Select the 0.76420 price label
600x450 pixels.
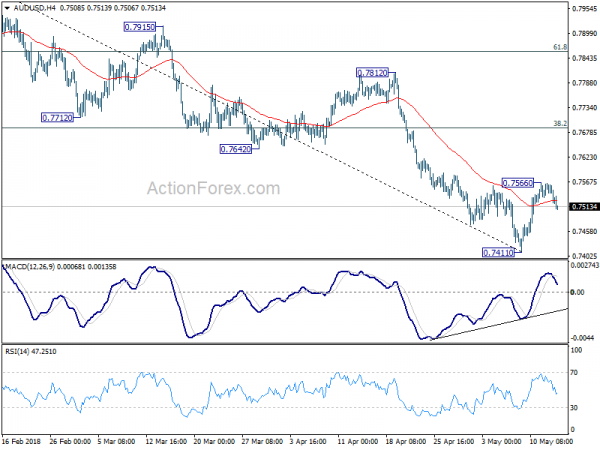pyautogui.click(x=236, y=149)
